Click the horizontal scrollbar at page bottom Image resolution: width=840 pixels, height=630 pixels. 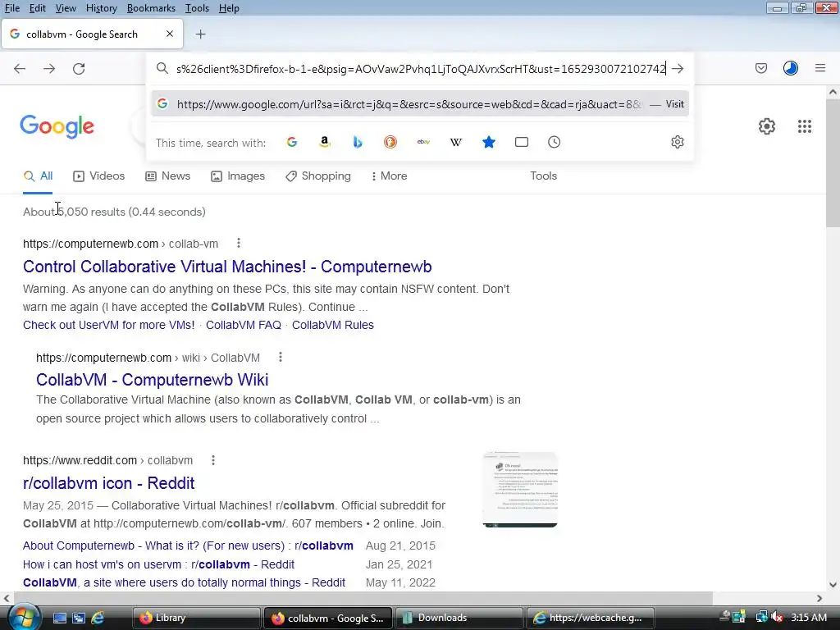[363, 598]
